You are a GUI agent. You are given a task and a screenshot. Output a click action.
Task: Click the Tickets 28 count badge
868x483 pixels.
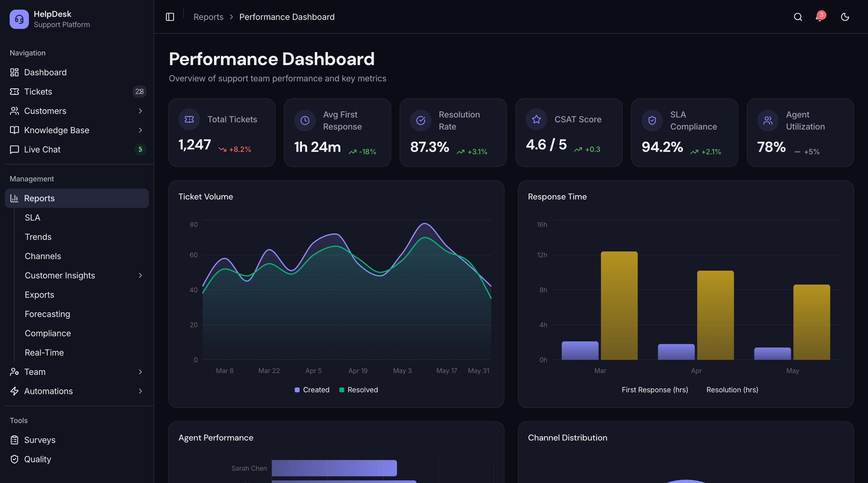tap(139, 92)
